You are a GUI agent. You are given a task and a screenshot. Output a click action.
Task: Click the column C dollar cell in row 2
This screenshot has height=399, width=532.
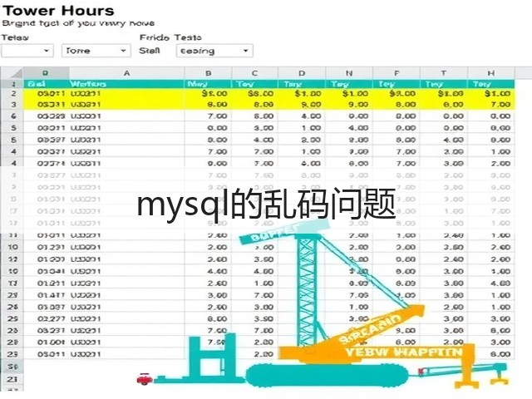255,94
